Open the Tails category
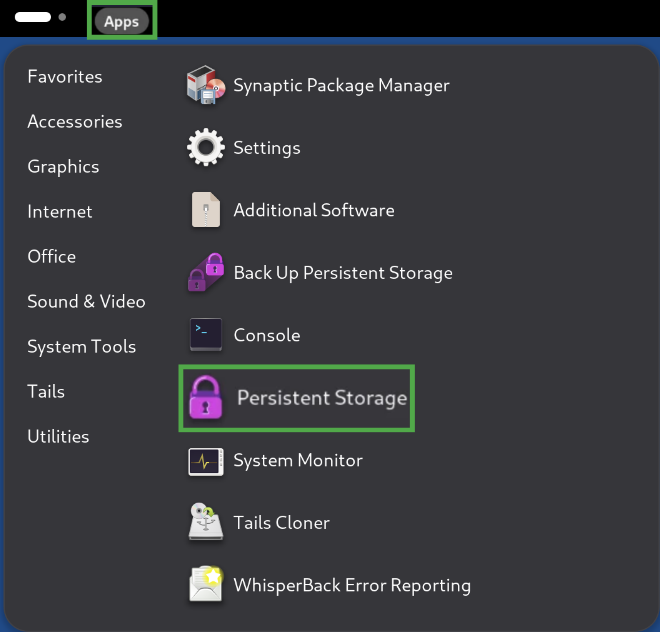 (46, 392)
